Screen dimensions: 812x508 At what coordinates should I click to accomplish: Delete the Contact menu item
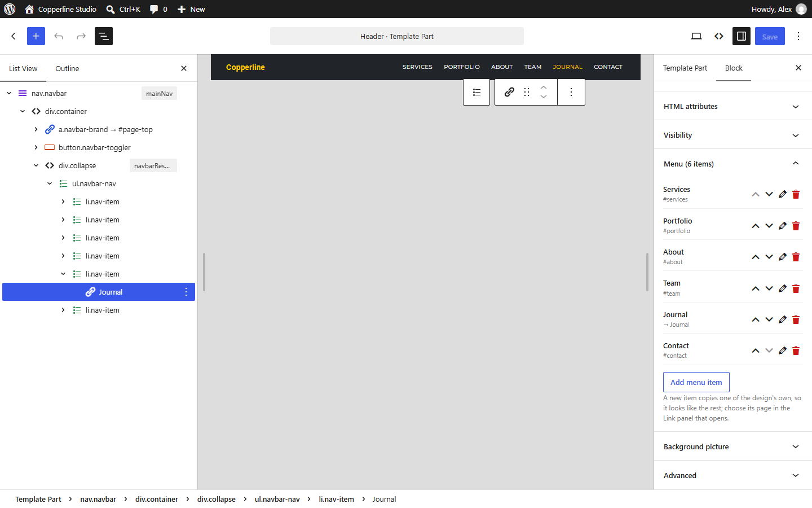click(796, 351)
